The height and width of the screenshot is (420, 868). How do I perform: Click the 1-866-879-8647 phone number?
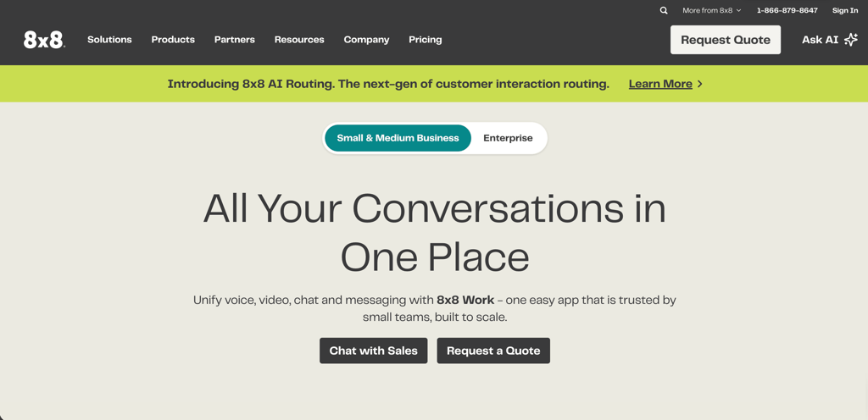pyautogui.click(x=787, y=10)
